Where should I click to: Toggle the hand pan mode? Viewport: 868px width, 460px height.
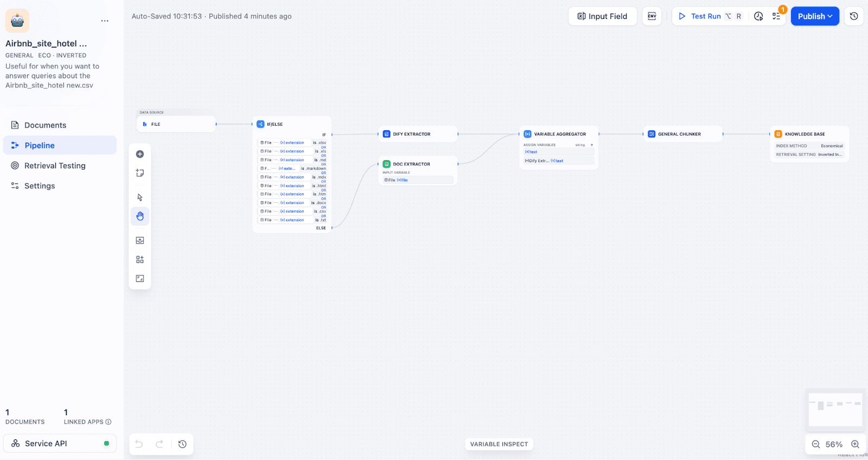tap(140, 216)
